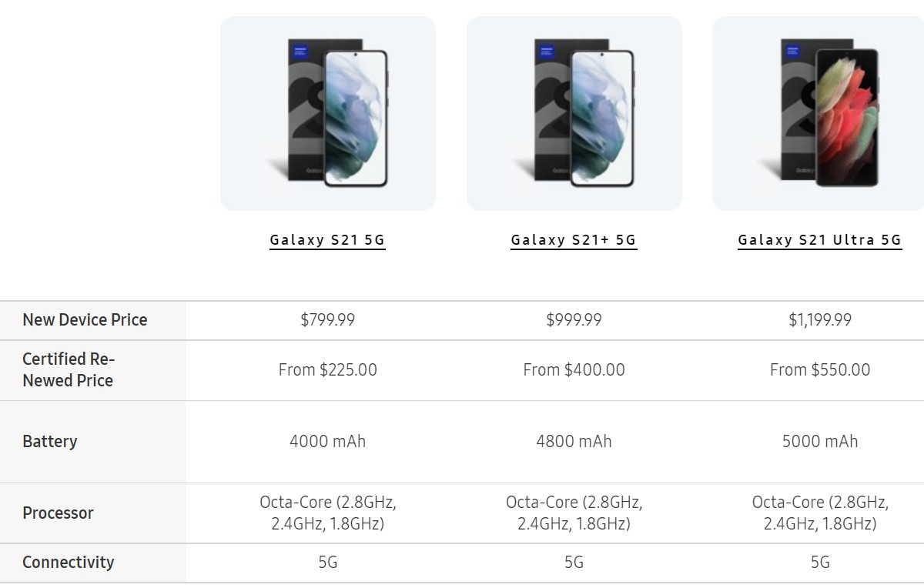Click the 4000 mAh battery value
This screenshot has width=924, height=588.
pos(328,442)
